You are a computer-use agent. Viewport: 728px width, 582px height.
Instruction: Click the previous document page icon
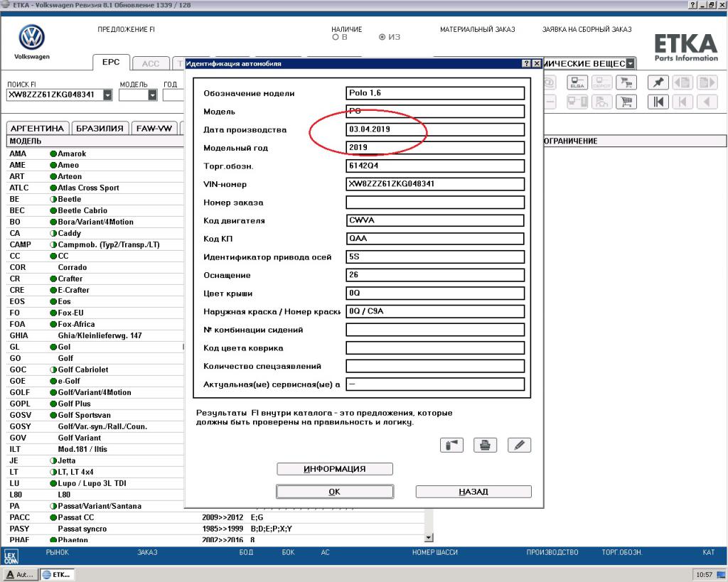(x=682, y=82)
